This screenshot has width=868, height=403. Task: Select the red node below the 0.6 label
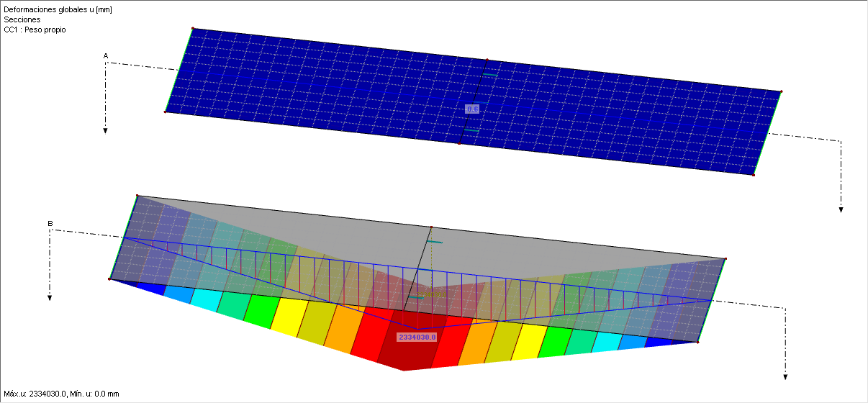[458, 143]
